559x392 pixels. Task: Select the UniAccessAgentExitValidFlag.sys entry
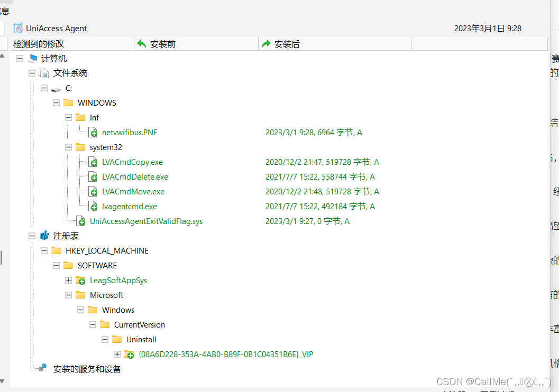146,221
